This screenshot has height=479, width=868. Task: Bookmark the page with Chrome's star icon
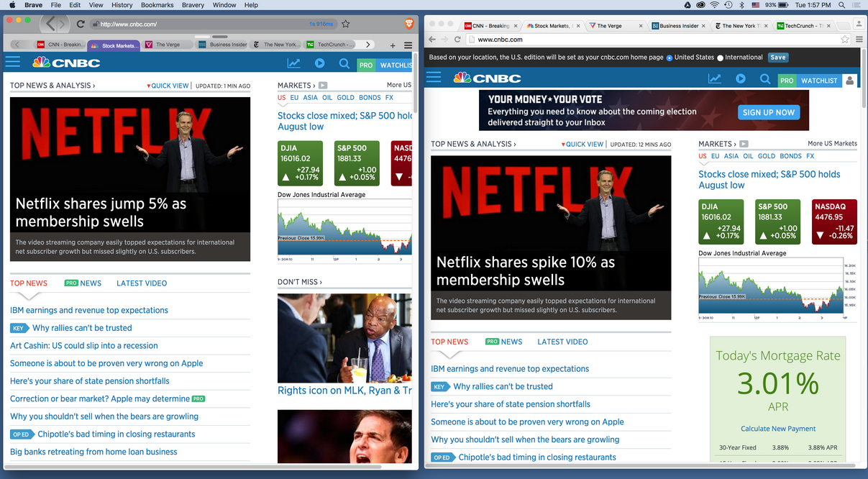click(845, 40)
